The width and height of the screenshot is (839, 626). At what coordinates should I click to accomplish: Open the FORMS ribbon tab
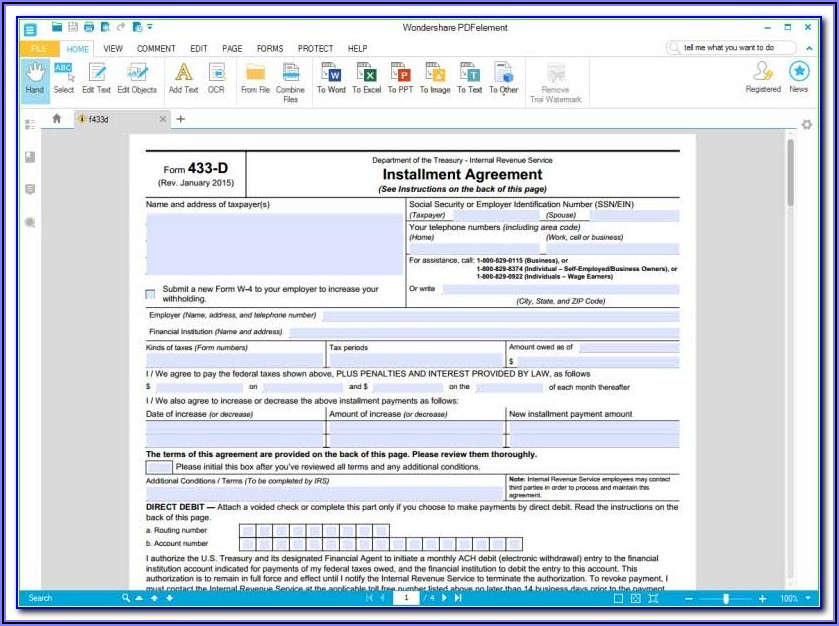(269, 48)
